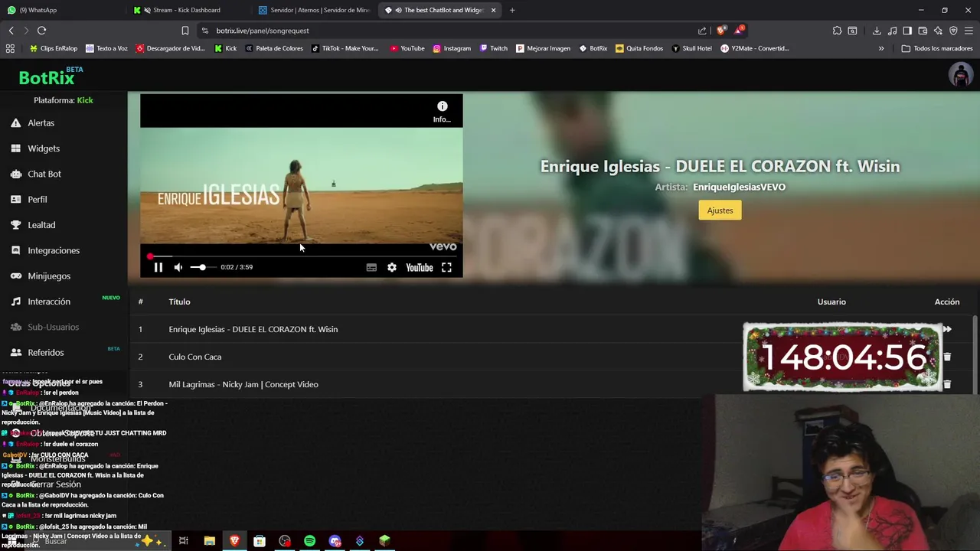The width and height of the screenshot is (980, 551).
Task: Click the Minijuegos gamepad icon
Action: pyautogui.click(x=15, y=275)
